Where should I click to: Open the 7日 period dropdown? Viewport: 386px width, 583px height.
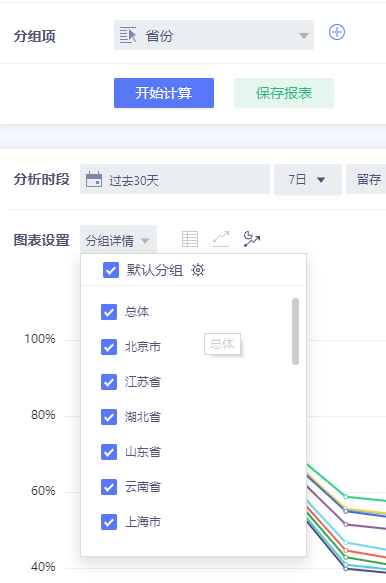[x=308, y=180]
